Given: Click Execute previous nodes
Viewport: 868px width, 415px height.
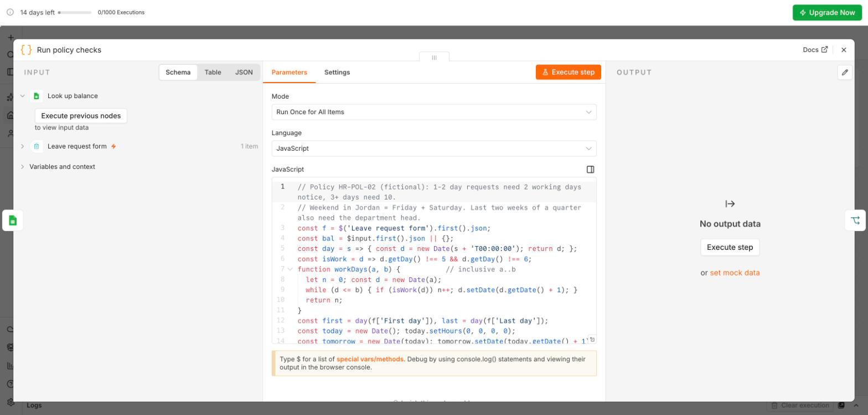Looking at the screenshot, I should coord(81,116).
